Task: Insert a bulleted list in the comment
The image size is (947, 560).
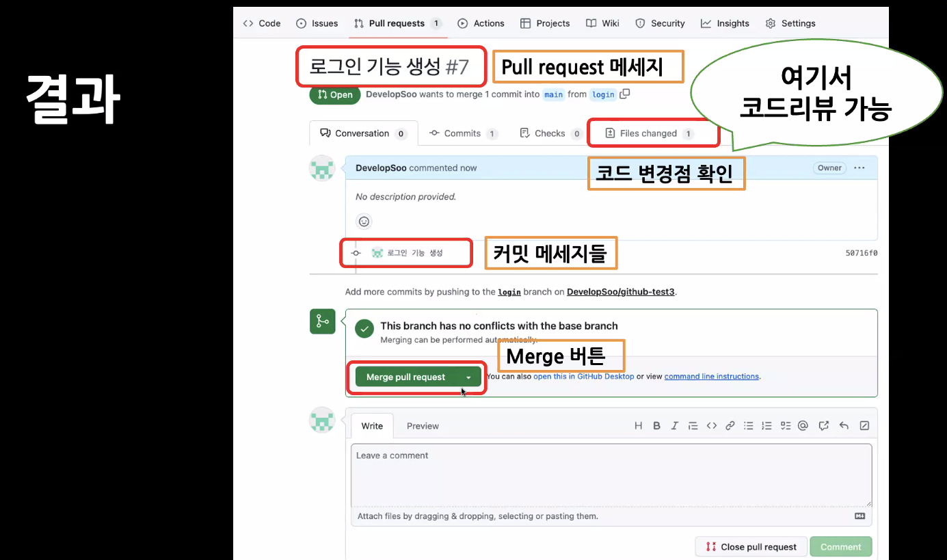Action: coord(749,426)
